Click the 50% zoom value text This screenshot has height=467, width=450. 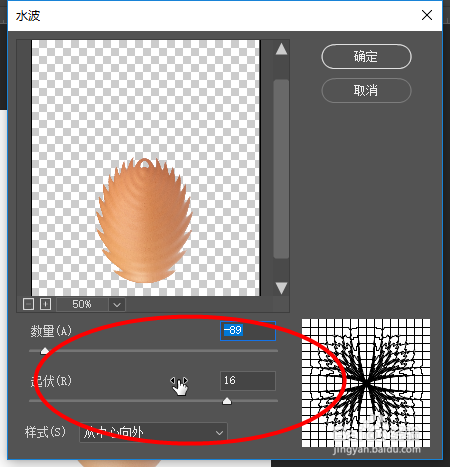(x=82, y=304)
